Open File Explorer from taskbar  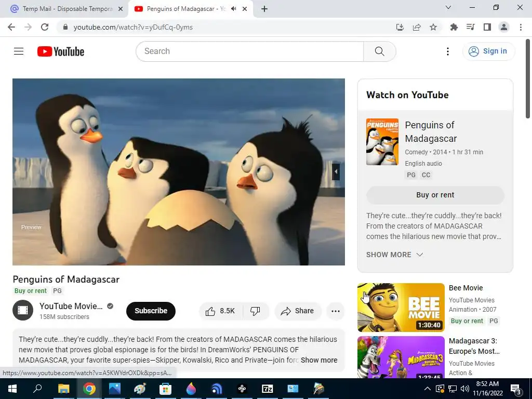tap(63, 389)
